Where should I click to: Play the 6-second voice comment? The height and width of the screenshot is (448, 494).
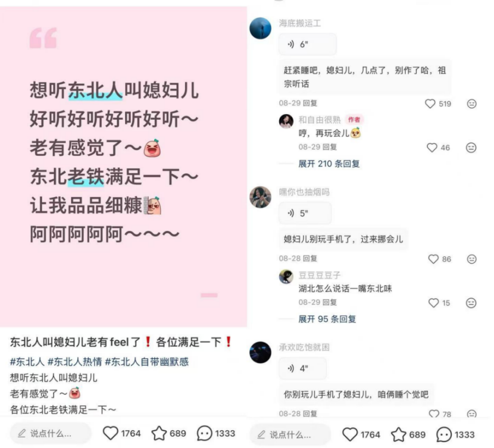coord(308,45)
